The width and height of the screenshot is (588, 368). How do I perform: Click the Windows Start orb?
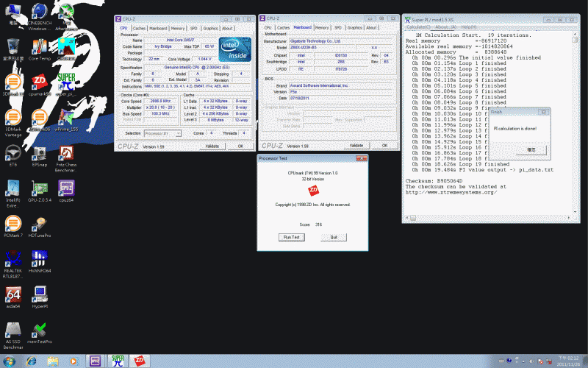coord(9,361)
